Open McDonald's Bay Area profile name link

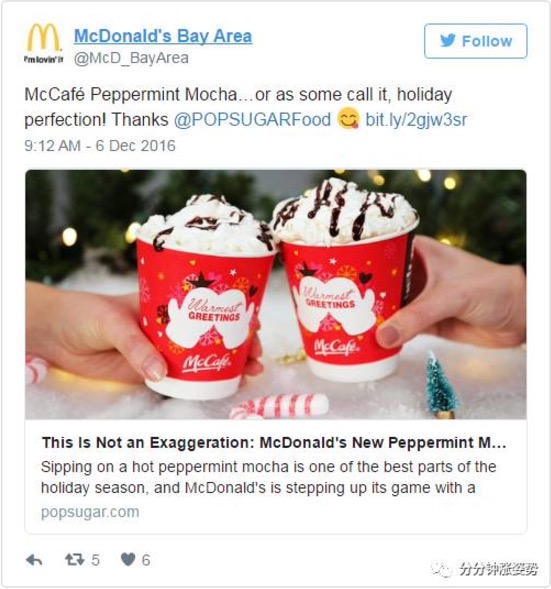pyautogui.click(x=163, y=36)
